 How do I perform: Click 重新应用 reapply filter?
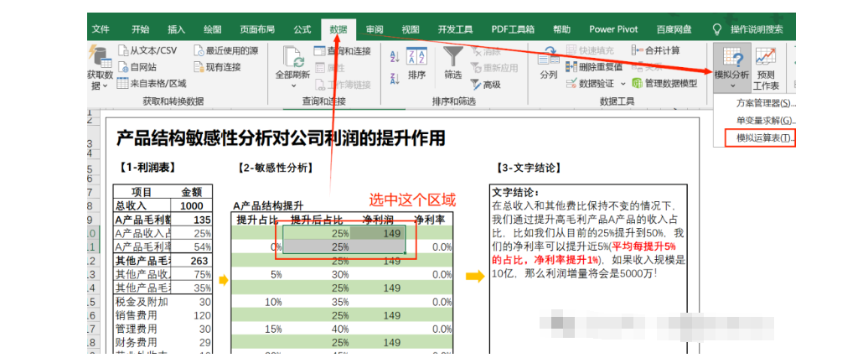[x=493, y=68]
